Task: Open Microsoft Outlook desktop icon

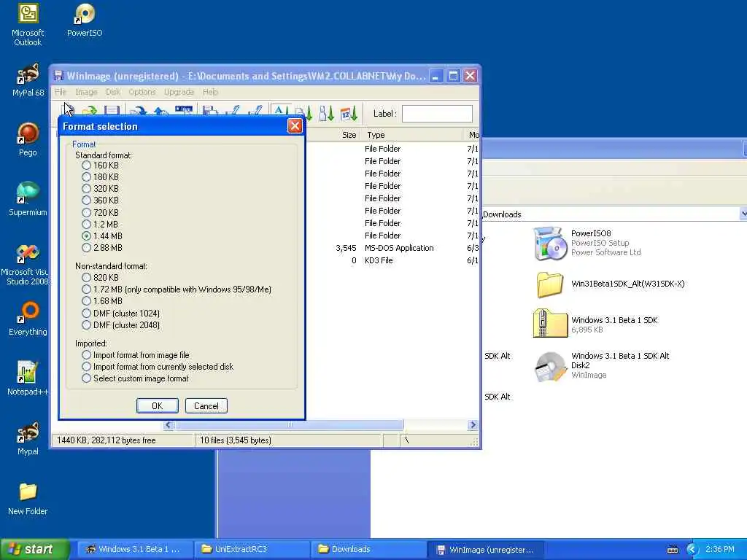Action: pyautogui.click(x=28, y=25)
